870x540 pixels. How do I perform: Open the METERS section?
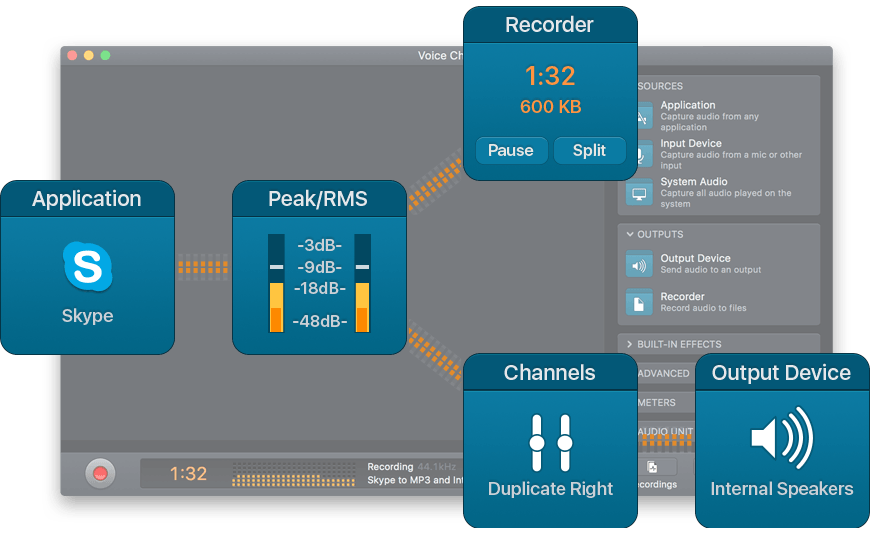point(657,402)
